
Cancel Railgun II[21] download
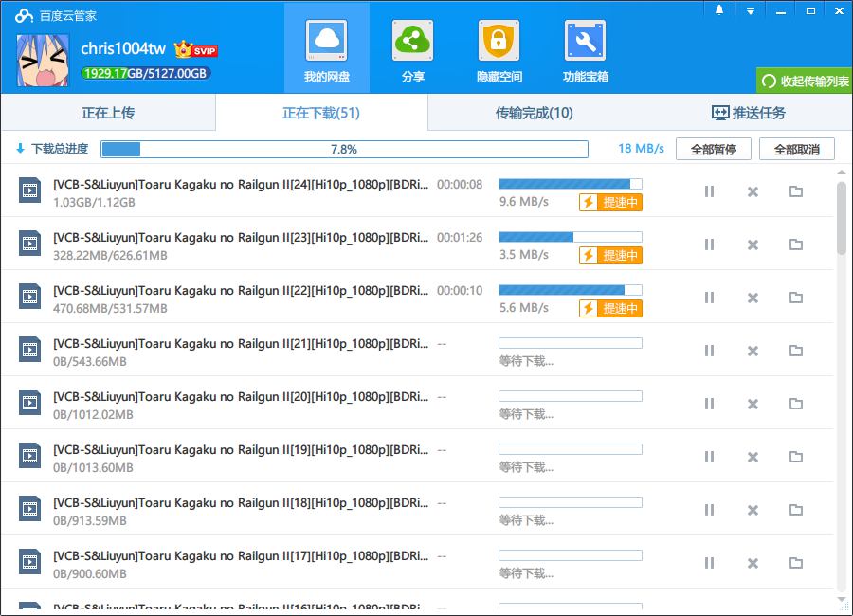point(753,351)
